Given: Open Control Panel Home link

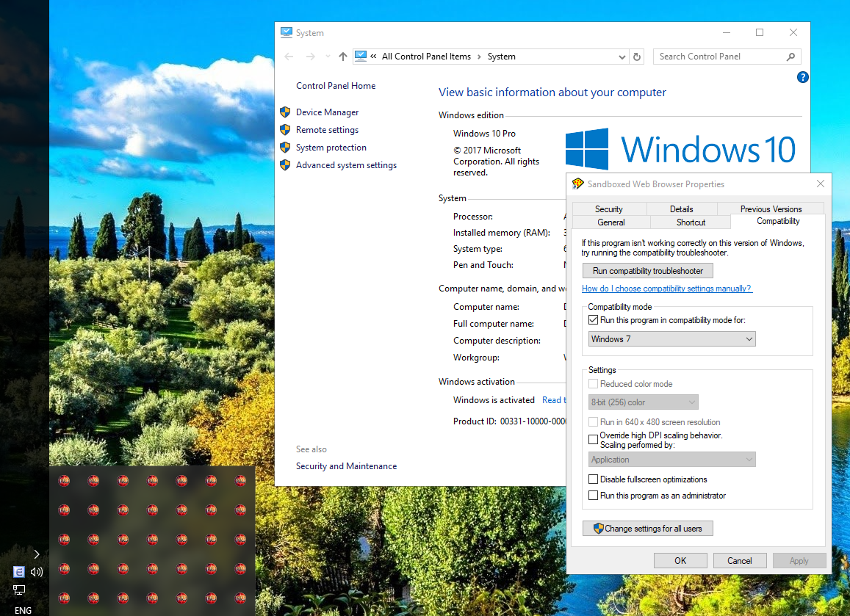Looking at the screenshot, I should click(x=336, y=86).
